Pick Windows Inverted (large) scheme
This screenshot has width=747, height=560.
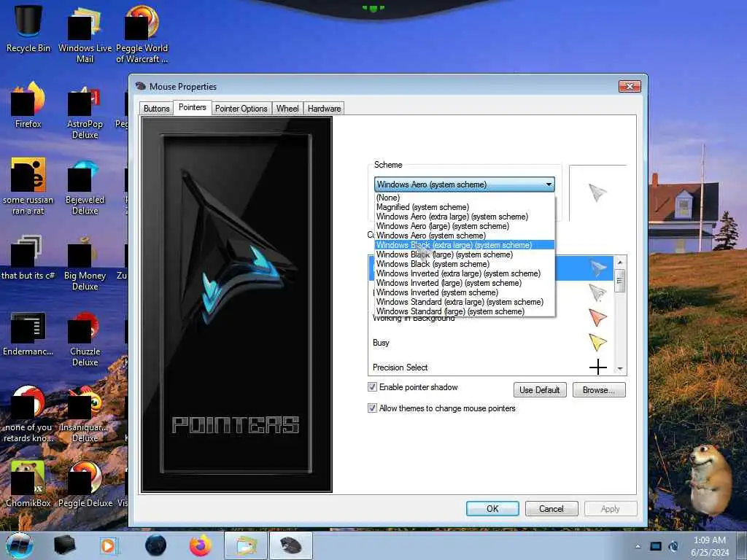point(465,283)
